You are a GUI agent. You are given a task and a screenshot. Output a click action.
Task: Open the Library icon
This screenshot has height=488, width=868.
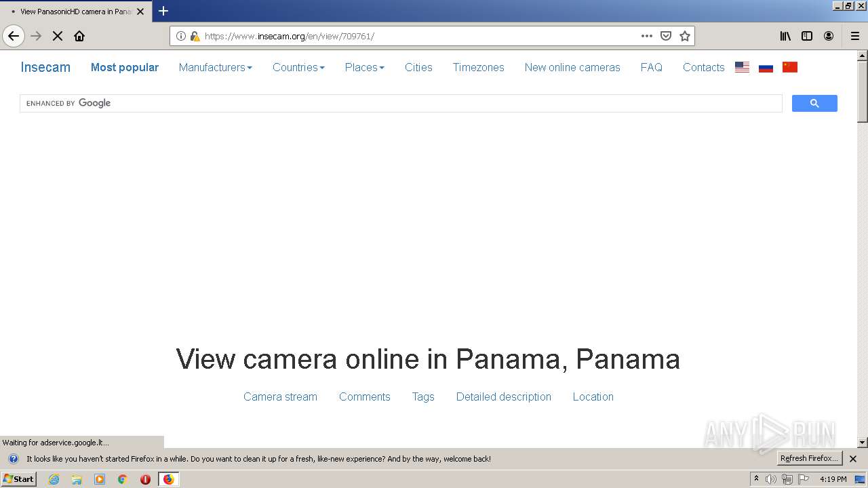pos(785,36)
